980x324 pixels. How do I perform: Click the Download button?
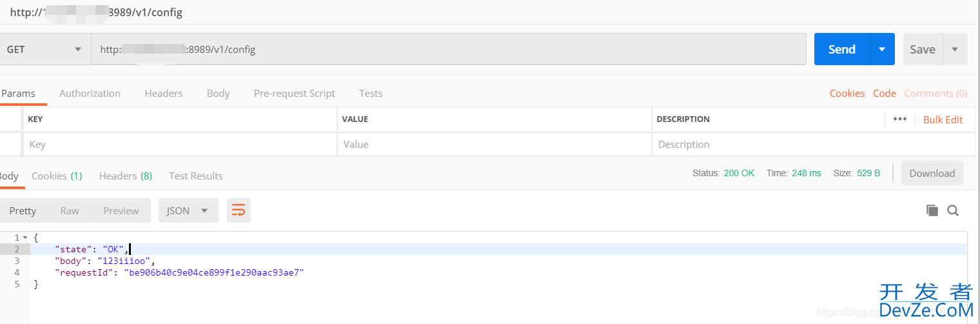click(x=932, y=173)
